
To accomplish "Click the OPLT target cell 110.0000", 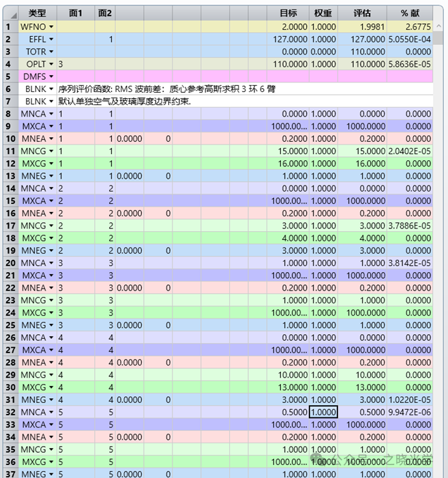I will pos(288,64).
